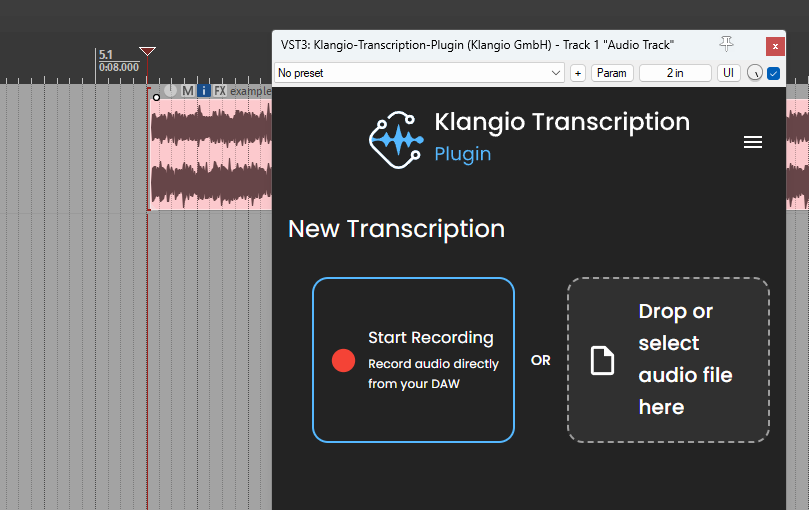The width and height of the screenshot is (809, 510).
Task: Click the item volume knob on clip
Action: pos(171,90)
